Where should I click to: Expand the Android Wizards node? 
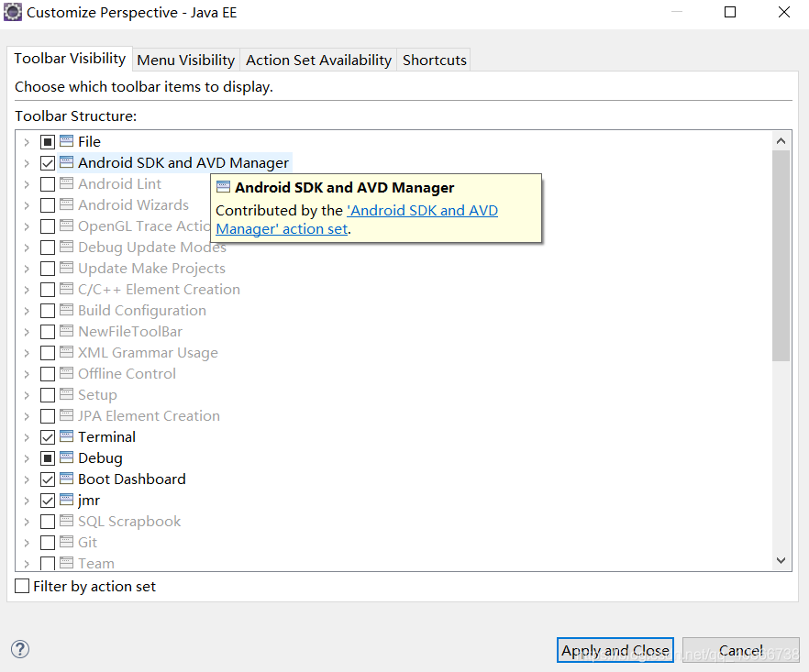click(x=27, y=205)
